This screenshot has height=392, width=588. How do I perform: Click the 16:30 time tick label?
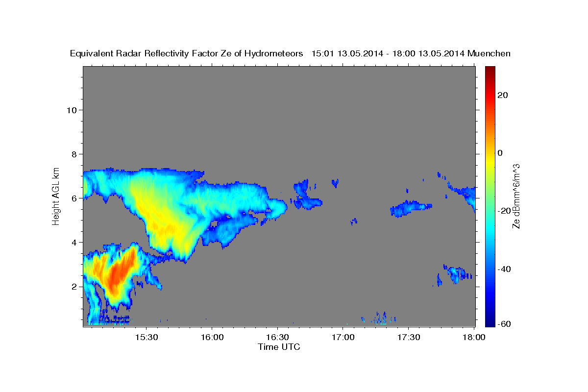click(277, 338)
